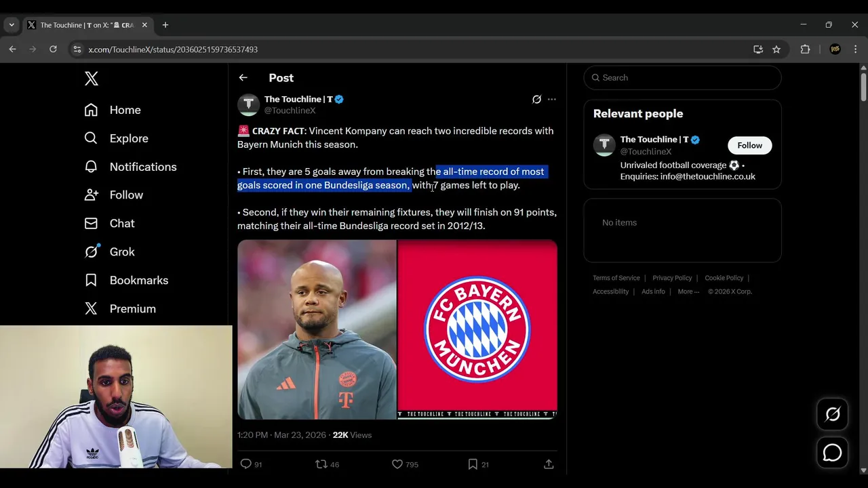
Task: Repost the post with 46 reposts
Action: 328,464
